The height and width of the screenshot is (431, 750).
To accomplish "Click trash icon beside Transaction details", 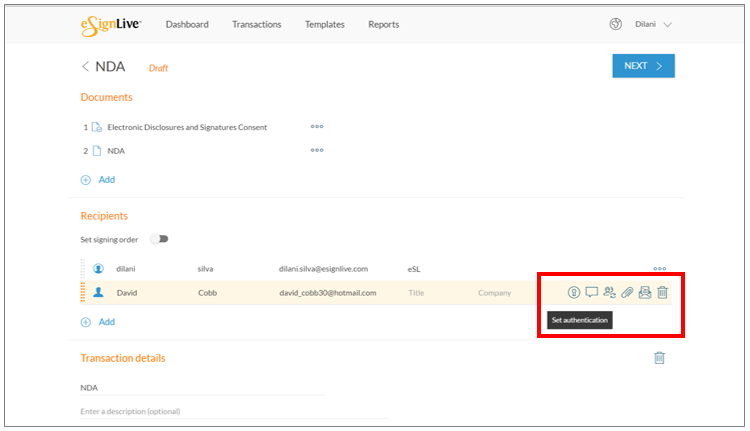I will tap(660, 357).
